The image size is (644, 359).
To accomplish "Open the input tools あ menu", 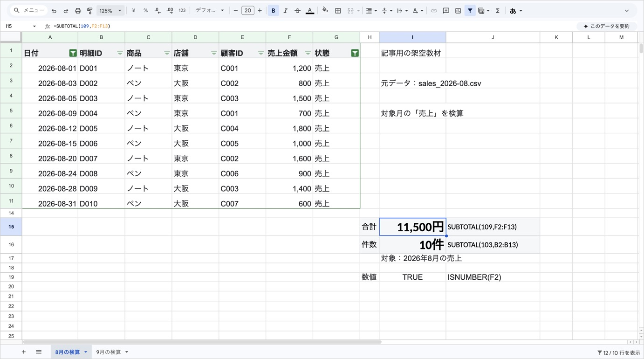I will [516, 11].
